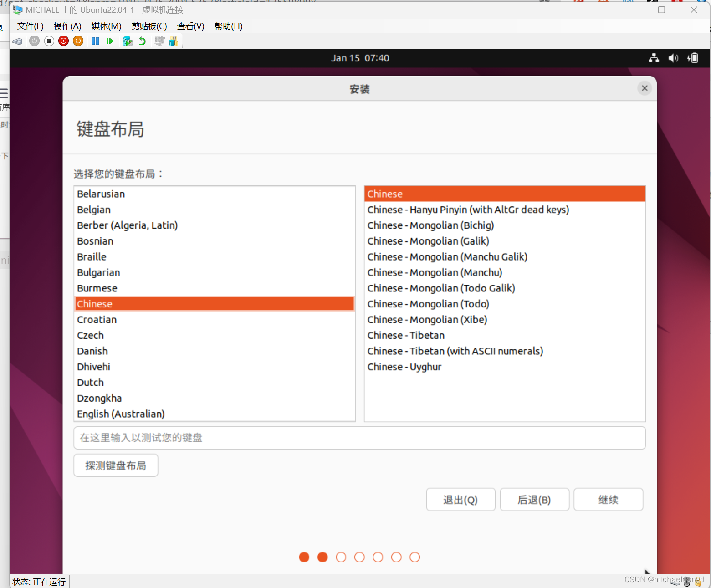Image resolution: width=711 pixels, height=588 pixels.
Task: Open the 查看(V) menu
Action: [x=191, y=26]
